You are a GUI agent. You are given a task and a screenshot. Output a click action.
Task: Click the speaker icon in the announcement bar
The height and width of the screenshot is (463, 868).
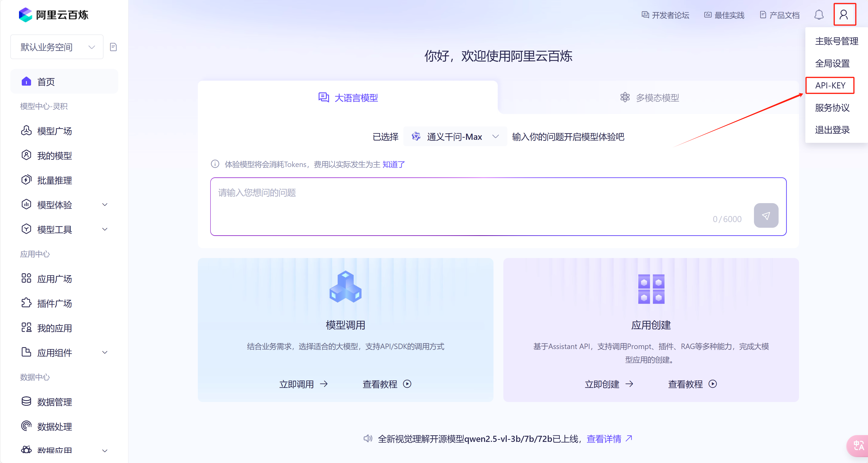368,438
